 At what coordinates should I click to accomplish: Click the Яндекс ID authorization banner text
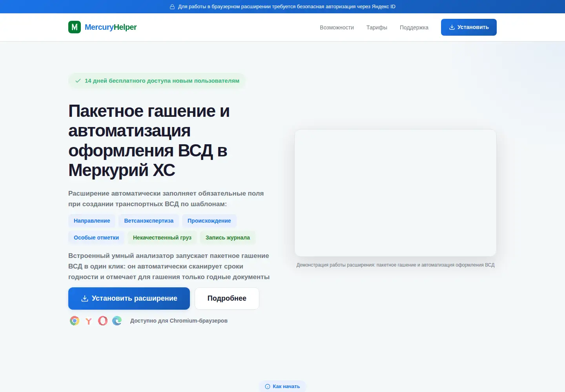tap(286, 7)
